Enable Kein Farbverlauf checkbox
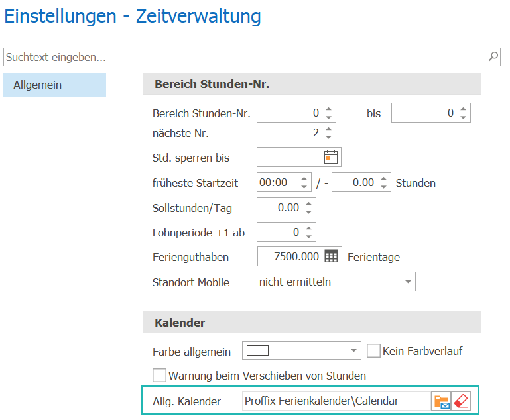The width and height of the screenshot is (510, 420). pyautogui.click(x=374, y=351)
